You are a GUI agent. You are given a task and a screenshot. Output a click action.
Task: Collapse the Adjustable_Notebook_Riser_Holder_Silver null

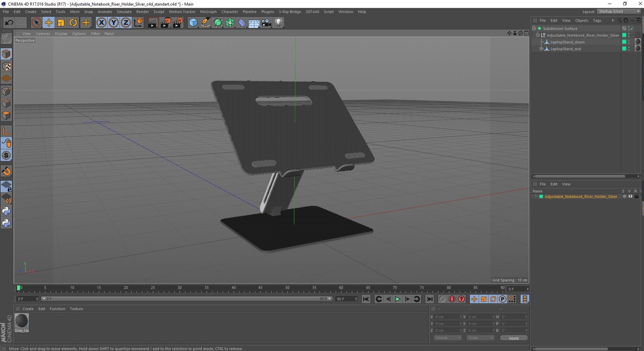click(538, 35)
